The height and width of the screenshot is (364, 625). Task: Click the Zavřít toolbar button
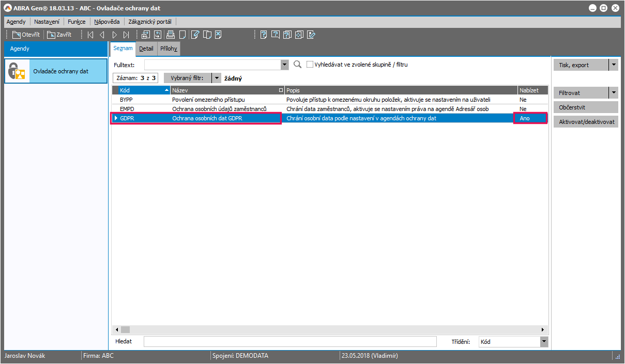[59, 35]
